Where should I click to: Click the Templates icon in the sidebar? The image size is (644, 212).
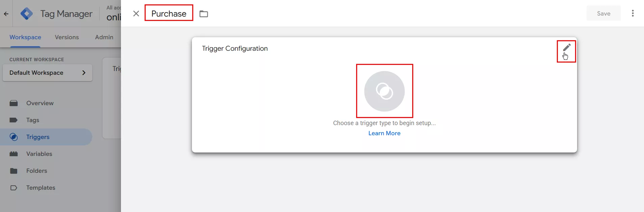pyautogui.click(x=14, y=188)
